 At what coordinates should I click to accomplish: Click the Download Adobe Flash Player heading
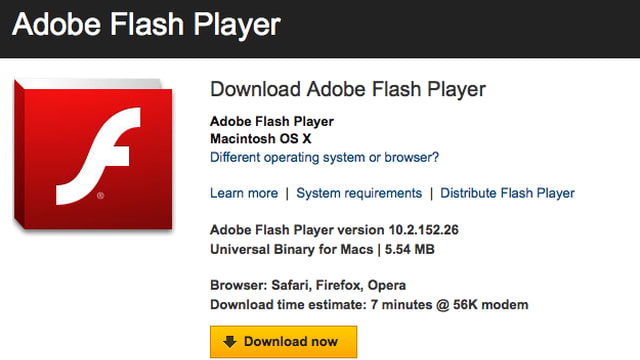coord(348,89)
